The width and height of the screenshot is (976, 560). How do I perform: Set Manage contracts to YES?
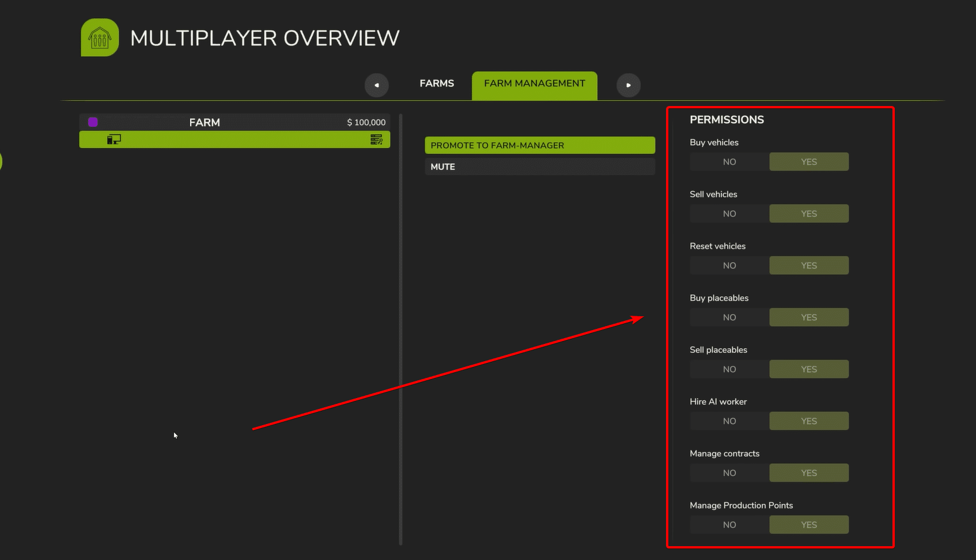(x=809, y=473)
